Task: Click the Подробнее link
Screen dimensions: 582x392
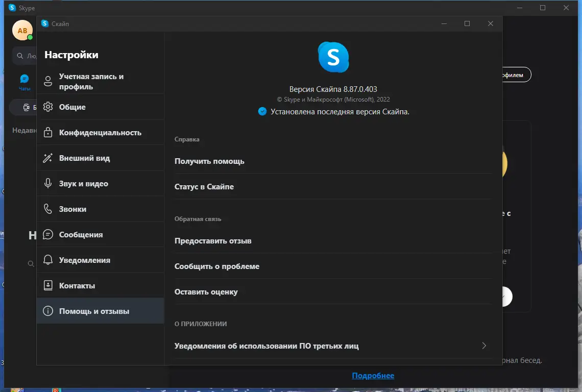Action: (373, 375)
